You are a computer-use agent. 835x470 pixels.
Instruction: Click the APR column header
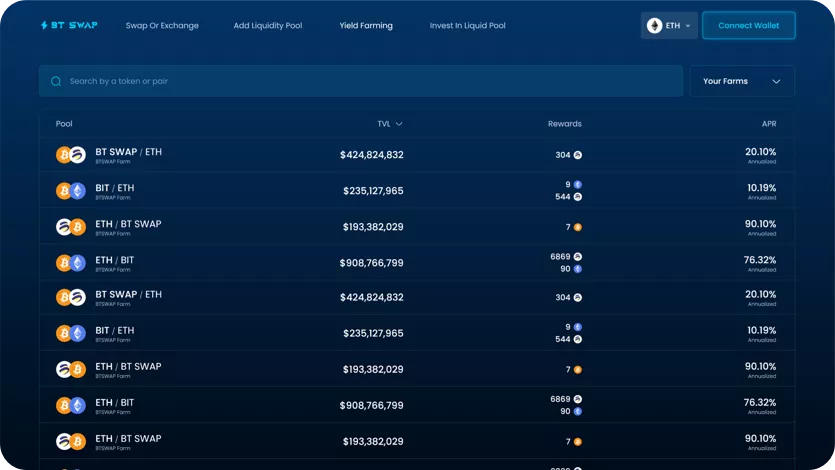(x=768, y=123)
